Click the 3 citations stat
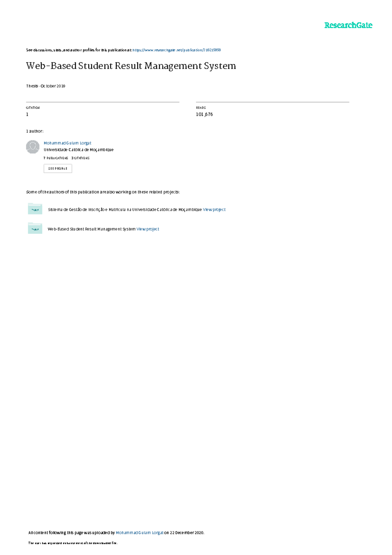 coord(80,158)
